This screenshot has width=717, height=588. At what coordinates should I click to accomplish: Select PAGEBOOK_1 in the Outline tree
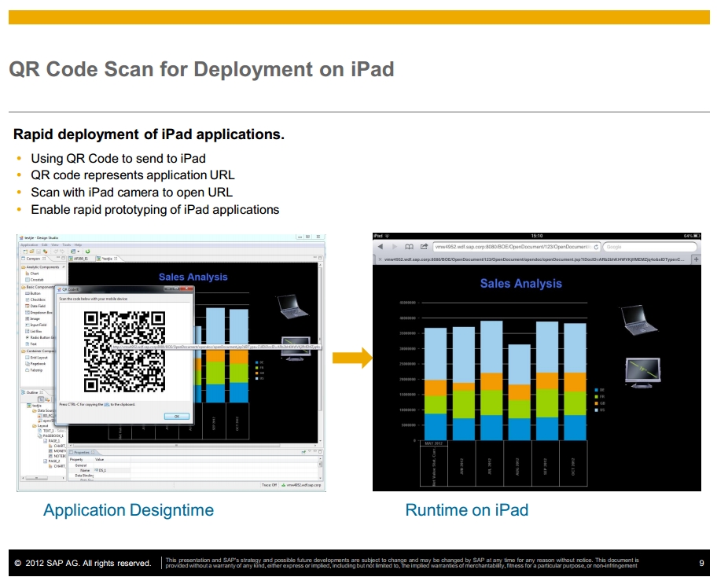[51, 435]
